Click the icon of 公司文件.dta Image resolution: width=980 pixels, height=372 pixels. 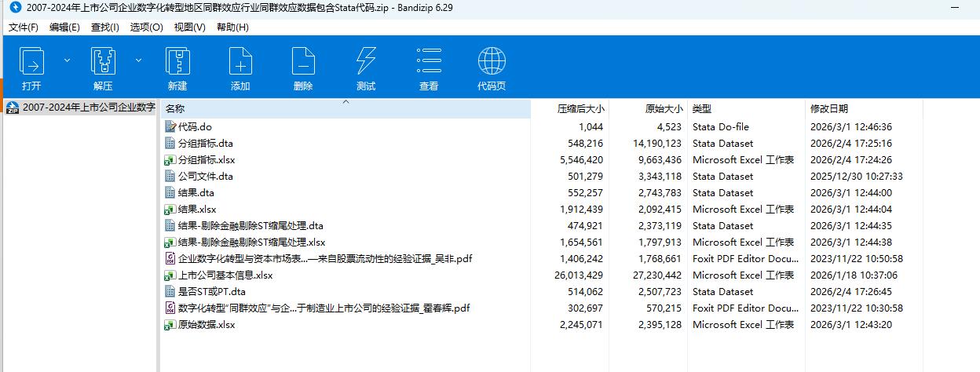point(170,176)
